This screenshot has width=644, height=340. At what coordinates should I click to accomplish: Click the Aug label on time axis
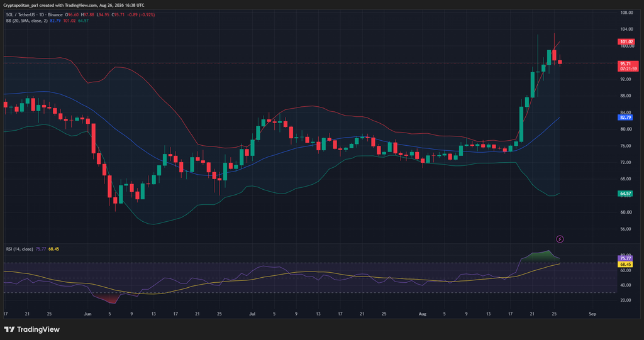[x=422, y=314]
